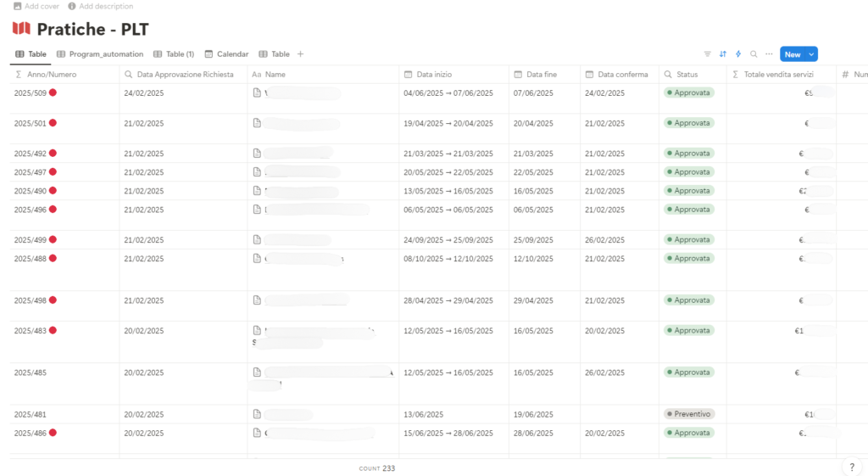Open the Table (1) view tab

tap(174, 54)
